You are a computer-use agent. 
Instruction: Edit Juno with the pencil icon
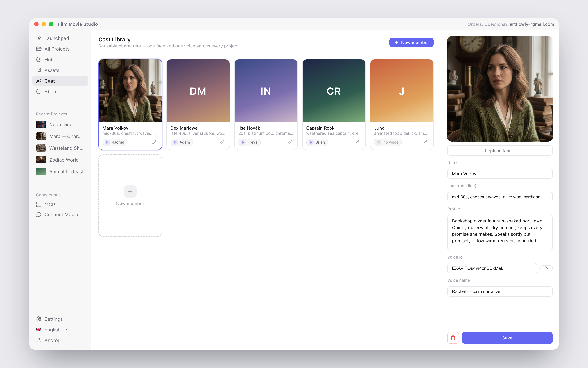(426, 142)
